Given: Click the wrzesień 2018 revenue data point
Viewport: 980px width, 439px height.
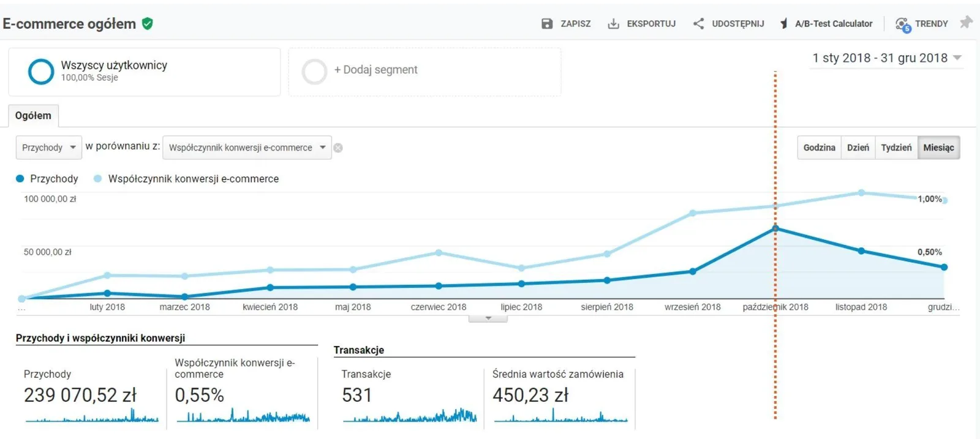Looking at the screenshot, I should pyautogui.click(x=693, y=271).
